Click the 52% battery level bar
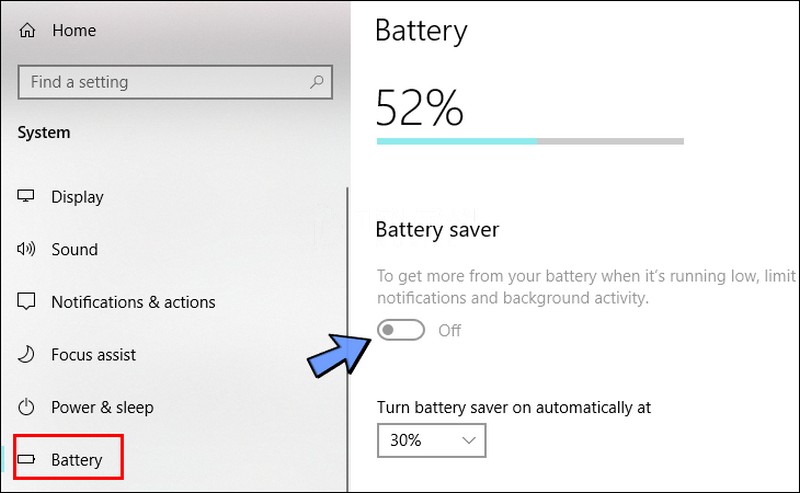 530,142
